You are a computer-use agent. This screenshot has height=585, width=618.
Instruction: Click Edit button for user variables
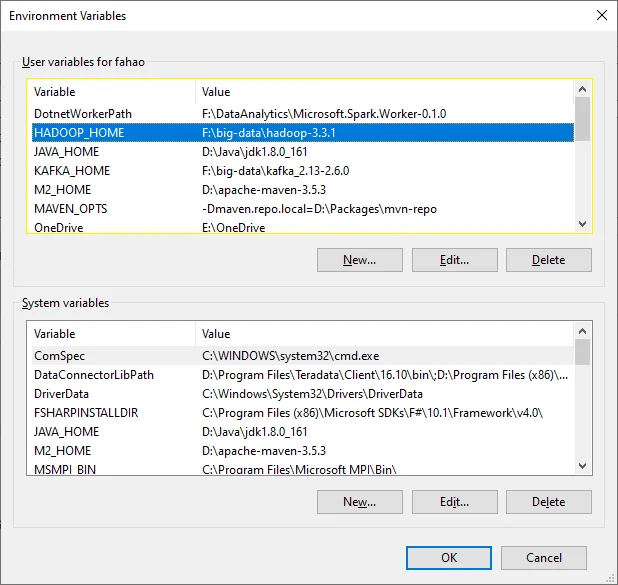[454, 260]
